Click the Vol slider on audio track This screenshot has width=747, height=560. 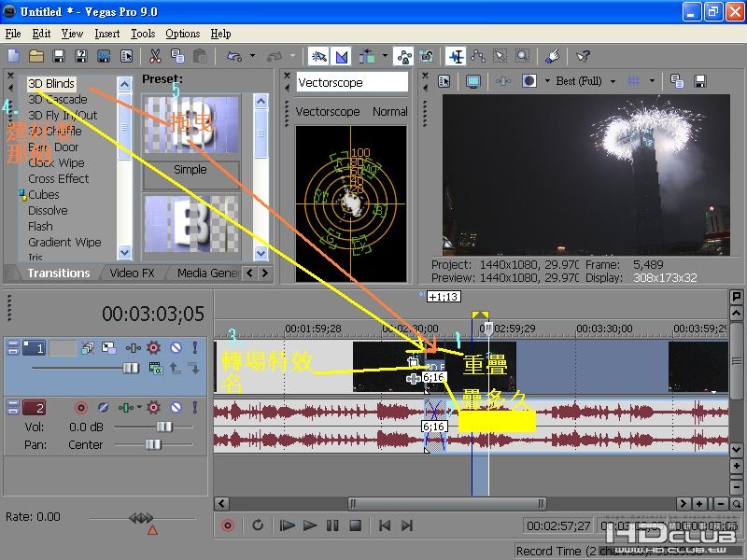[164, 427]
